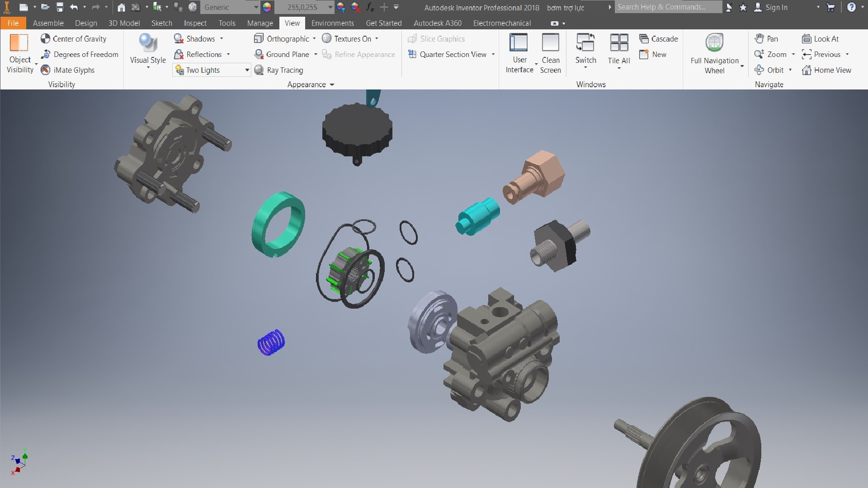Select the Pan tool

click(766, 39)
